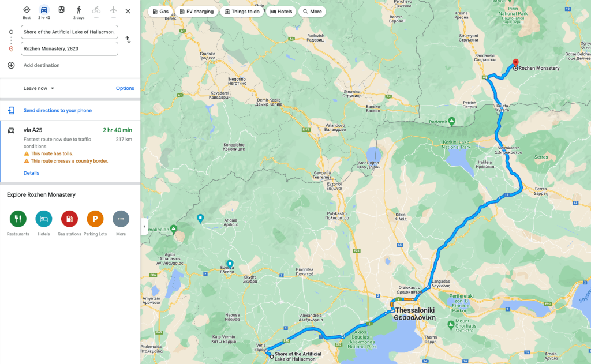Image resolution: width=591 pixels, height=364 pixels.
Task: Reverse starting point and destination
Action: tap(128, 40)
